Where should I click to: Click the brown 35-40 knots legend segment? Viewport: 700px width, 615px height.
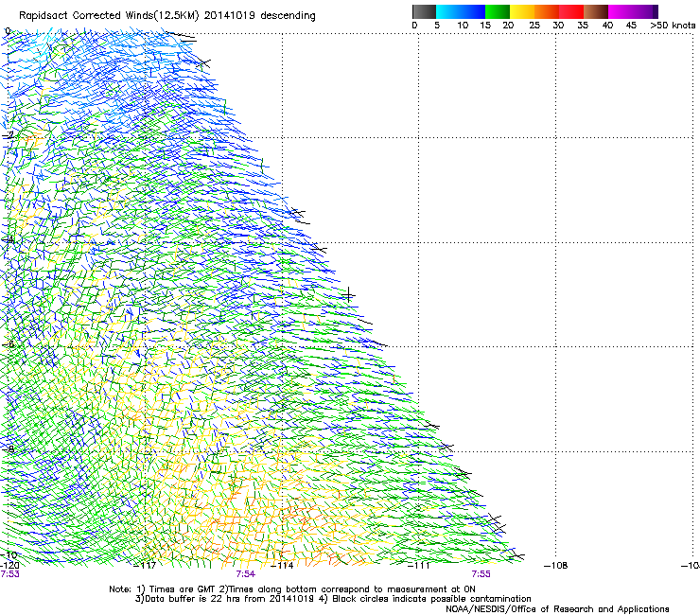pos(596,11)
